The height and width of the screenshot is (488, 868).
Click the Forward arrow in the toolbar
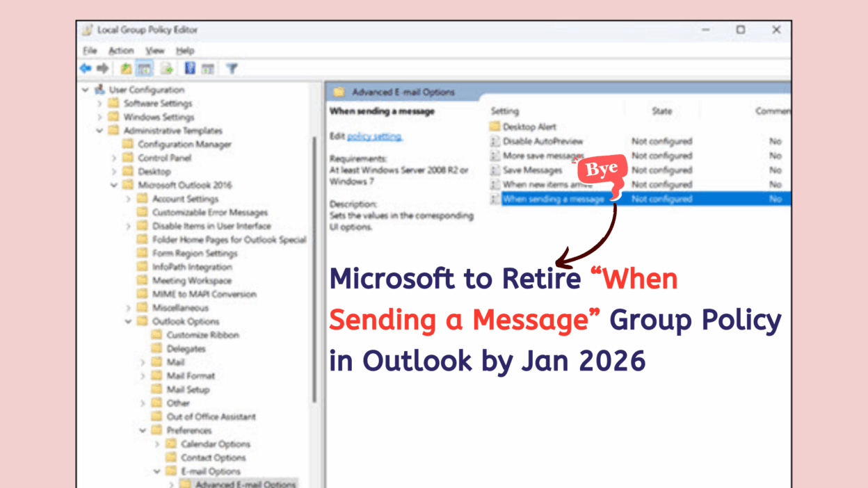point(102,68)
